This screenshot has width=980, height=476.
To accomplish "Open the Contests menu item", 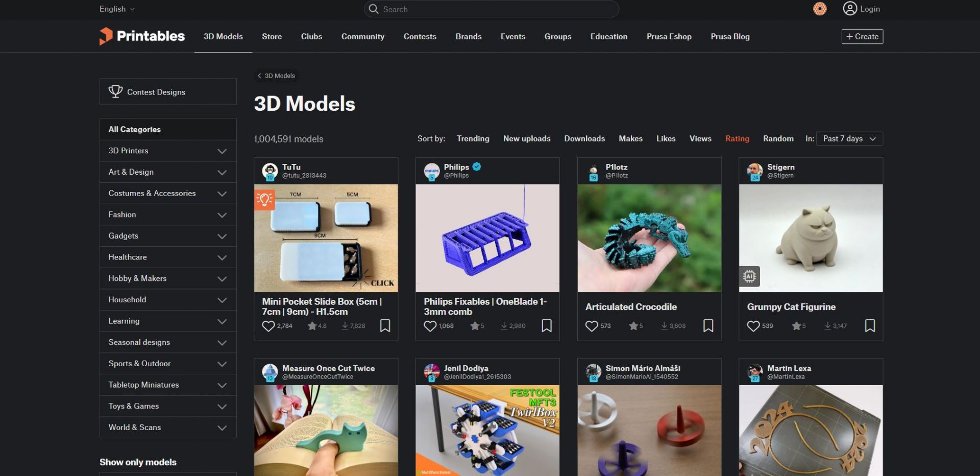I will [420, 37].
